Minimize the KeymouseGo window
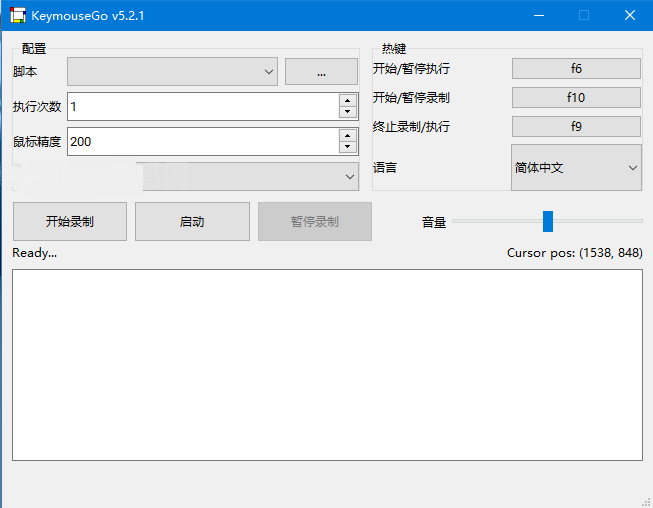This screenshot has width=653, height=508. click(539, 15)
